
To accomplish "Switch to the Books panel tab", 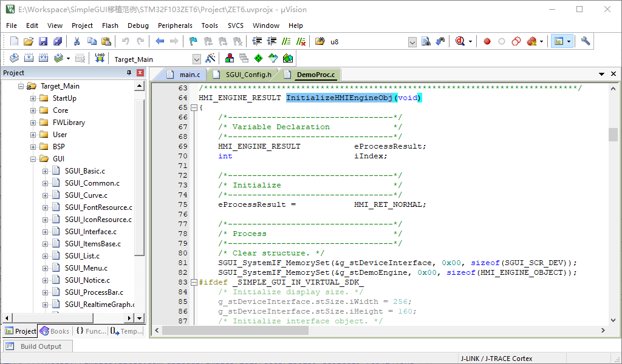I will tap(55, 331).
